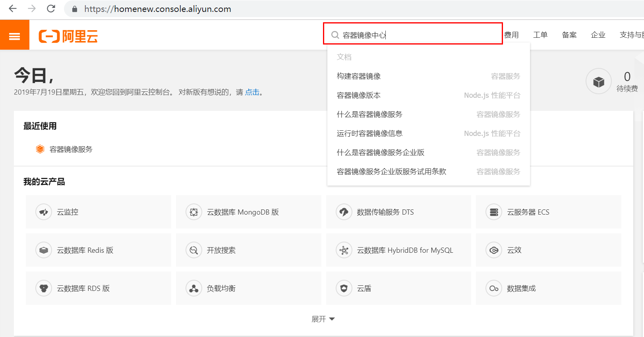This screenshot has width=644, height=337.
Task: Click the 最近使用 heading
Action: point(40,126)
